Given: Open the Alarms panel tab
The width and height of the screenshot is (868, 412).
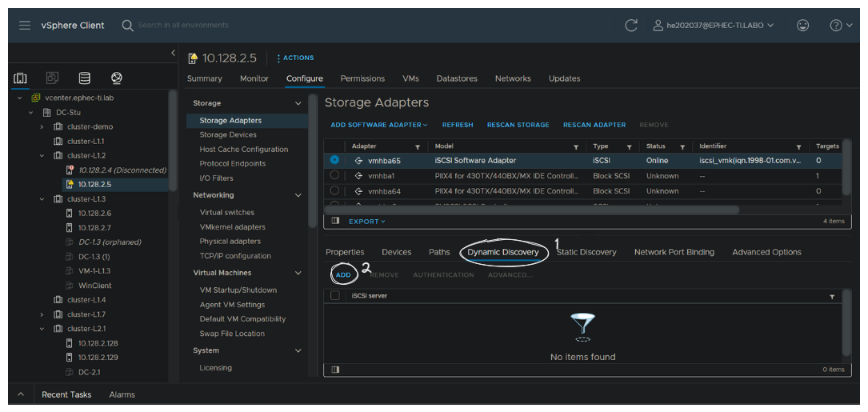Looking at the screenshot, I should (x=122, y=395).
